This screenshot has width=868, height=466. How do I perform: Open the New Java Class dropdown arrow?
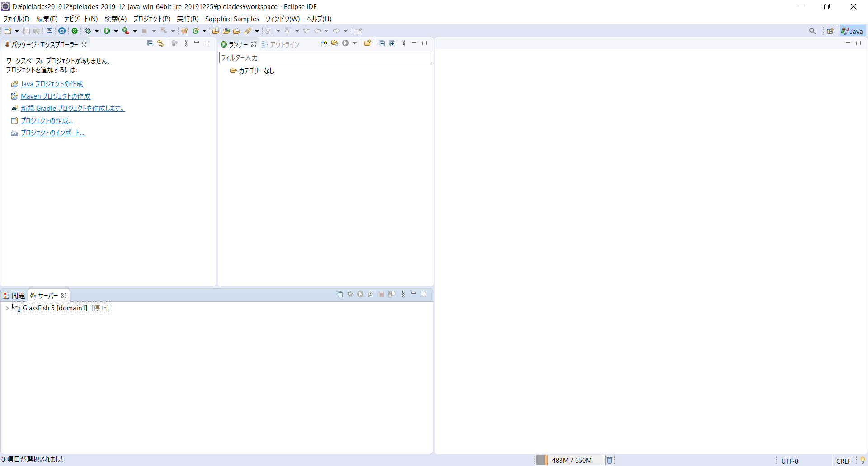(204, 31)
